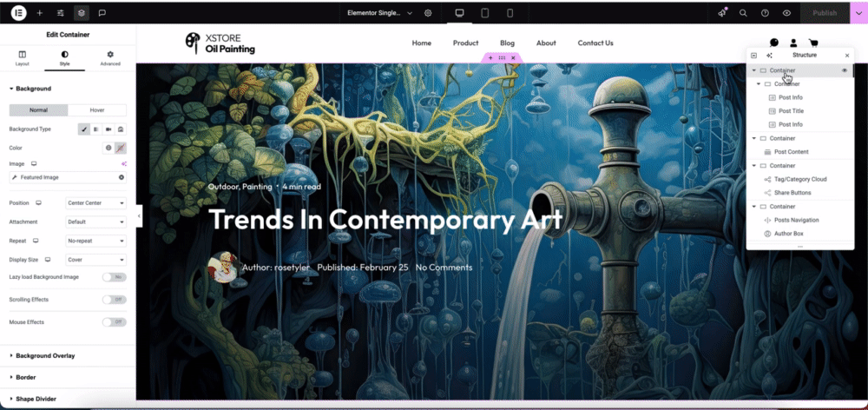The height and width of the screenshot is (410, 868).
Task: Click the Preview Changes eye icon
Action: coord(786,13)
